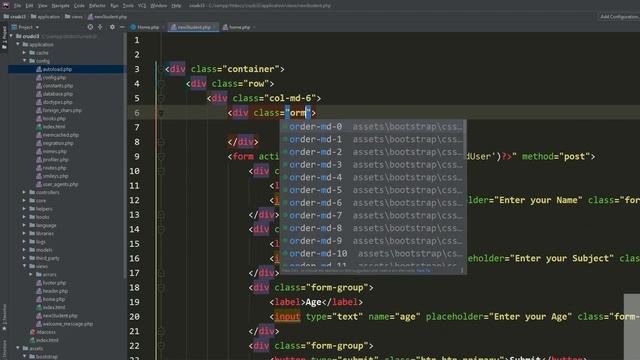Select order-md-3 completion suggestion

(373, 165)
